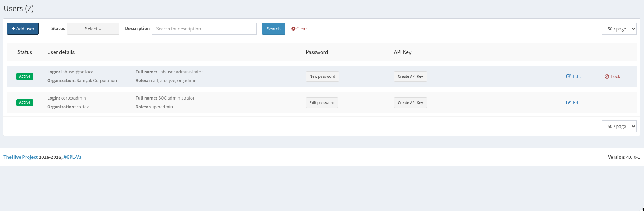Edit the labuser@sc.local user
This screenshot has width=644, height=211.
coord(574,76)
